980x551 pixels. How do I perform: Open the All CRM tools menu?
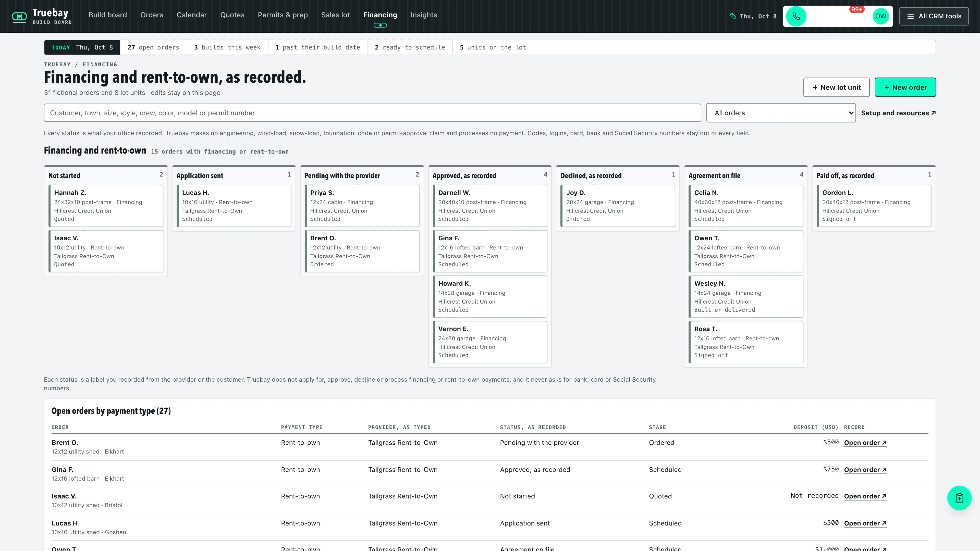(x=934, y=16)
